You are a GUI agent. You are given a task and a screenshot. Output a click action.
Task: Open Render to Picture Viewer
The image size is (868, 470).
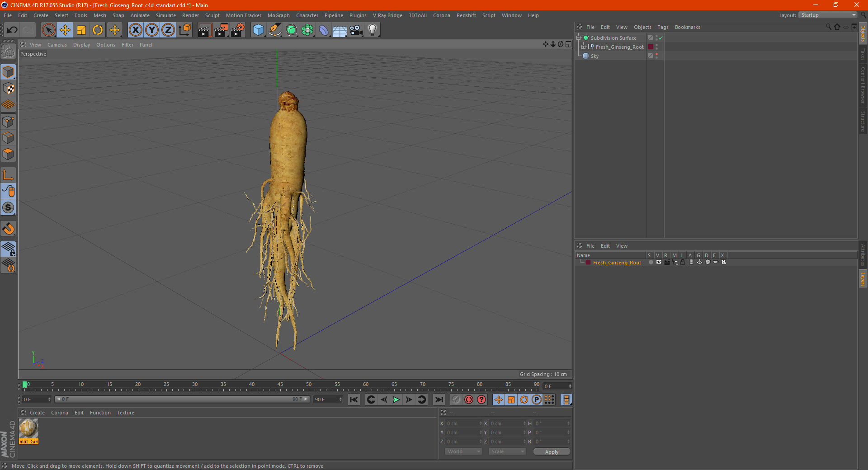(221, 30)
